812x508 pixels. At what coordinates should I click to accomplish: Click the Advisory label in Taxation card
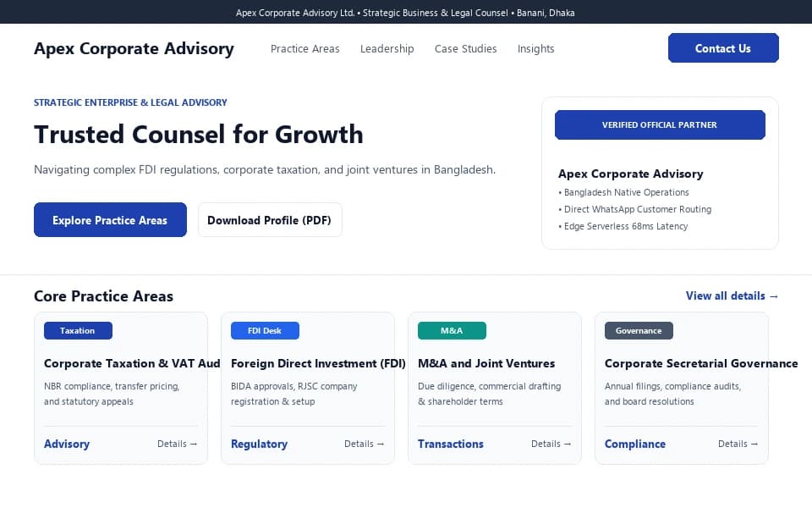67,444
